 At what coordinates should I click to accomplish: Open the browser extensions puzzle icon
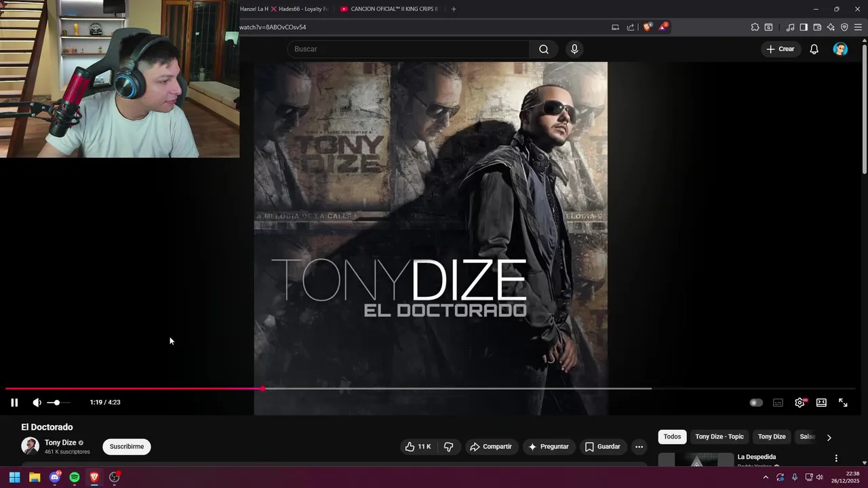click(755, 27)
